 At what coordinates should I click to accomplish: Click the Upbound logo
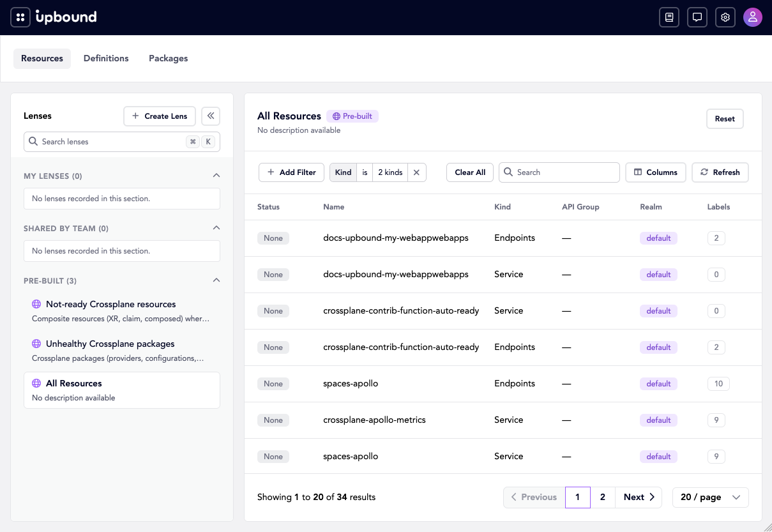click(x=66, y=17)
